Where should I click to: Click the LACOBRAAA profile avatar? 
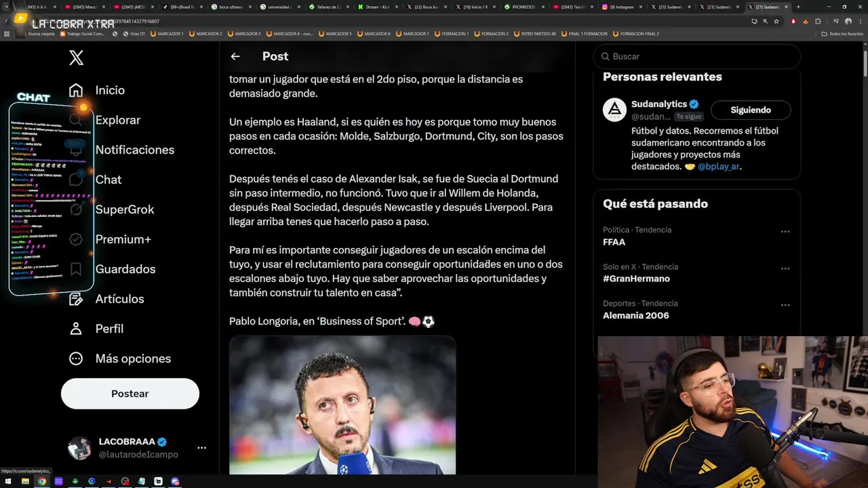click(x=79, y=448)
